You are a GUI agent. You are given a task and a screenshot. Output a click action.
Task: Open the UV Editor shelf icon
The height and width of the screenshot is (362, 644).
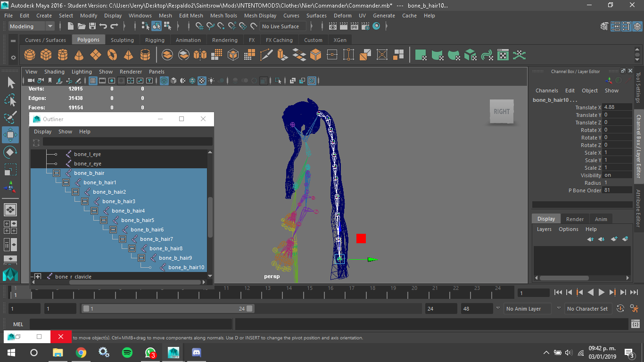pyautogui.click(x=503, y=55)
